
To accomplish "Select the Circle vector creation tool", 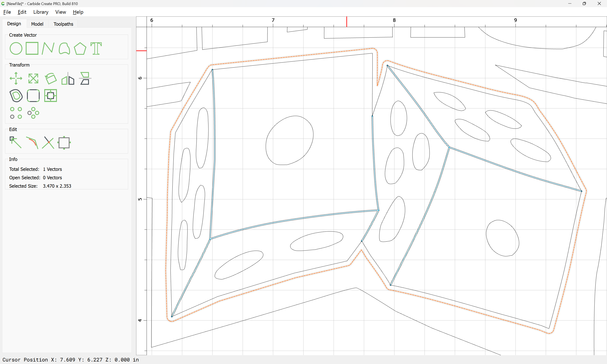I will point(16,48).
